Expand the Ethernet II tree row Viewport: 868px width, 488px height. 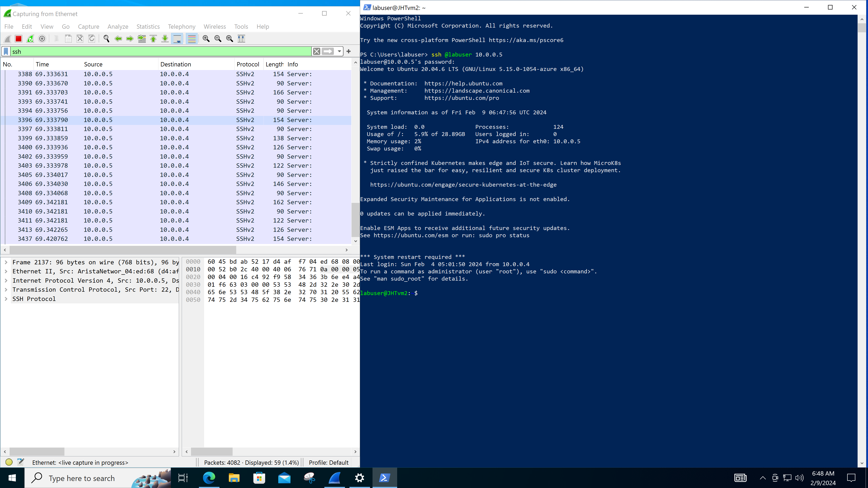pyautogui.click(x=6, y=271)
